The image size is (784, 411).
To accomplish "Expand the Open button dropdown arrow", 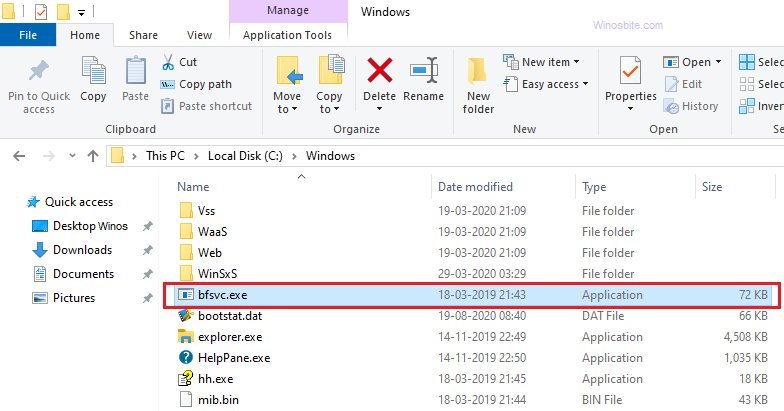I will pos(718,62).
